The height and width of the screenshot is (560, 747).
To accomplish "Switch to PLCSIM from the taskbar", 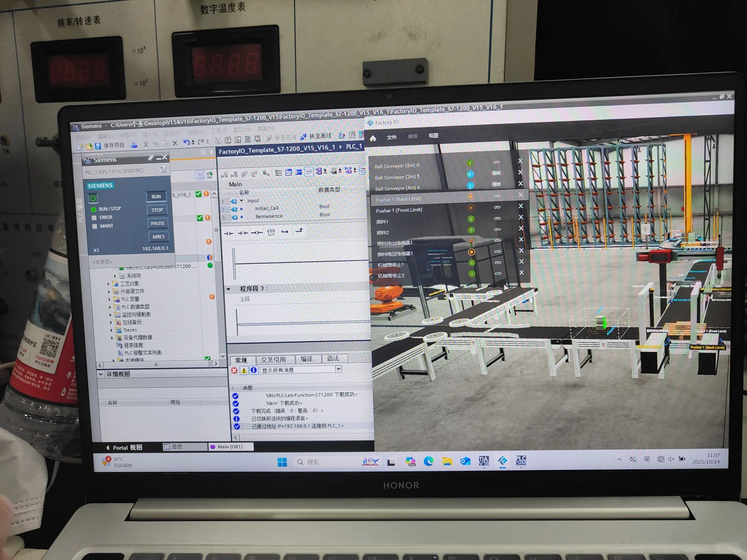I will pos(521,460).
